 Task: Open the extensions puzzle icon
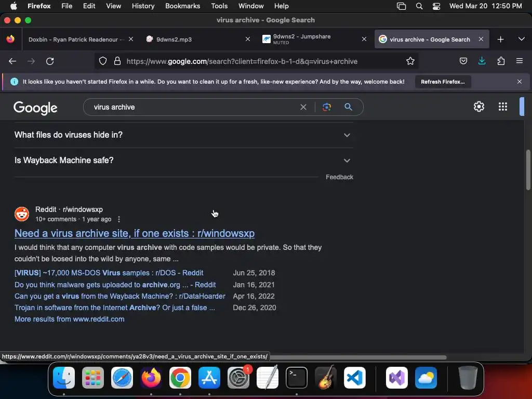(x=501, y=61)
